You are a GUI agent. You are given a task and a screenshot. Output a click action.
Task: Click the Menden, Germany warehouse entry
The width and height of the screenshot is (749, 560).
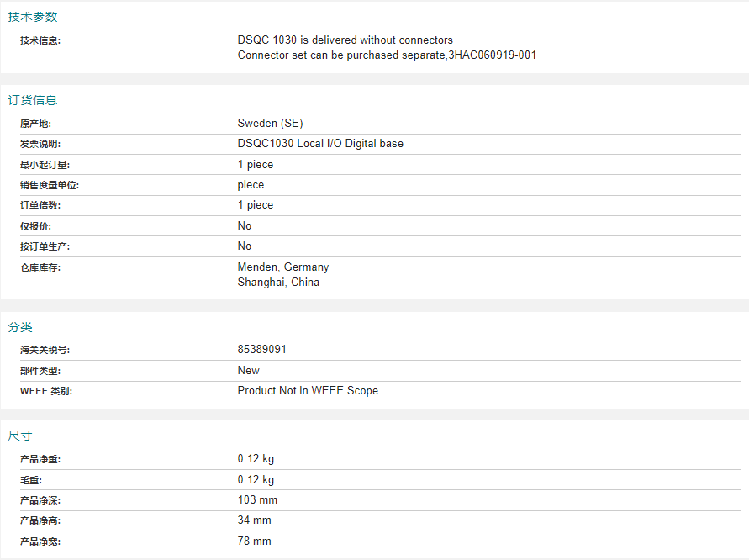(283, 267)
